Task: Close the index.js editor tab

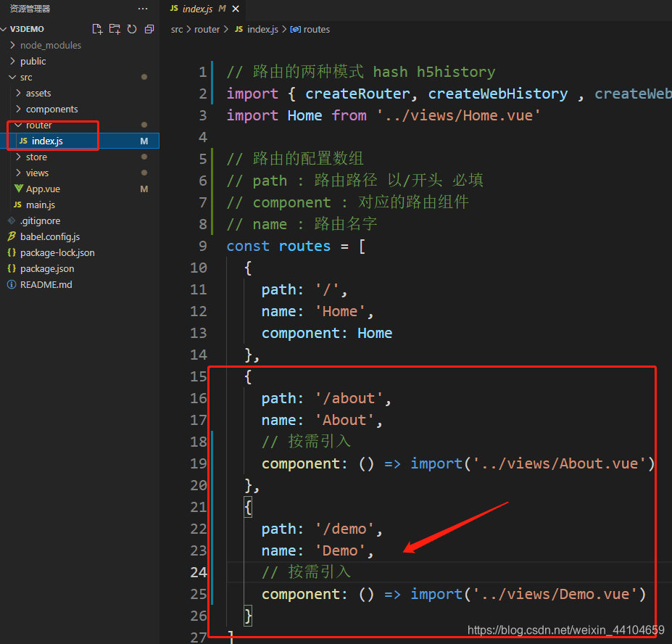Action: [x=236, y=9]
